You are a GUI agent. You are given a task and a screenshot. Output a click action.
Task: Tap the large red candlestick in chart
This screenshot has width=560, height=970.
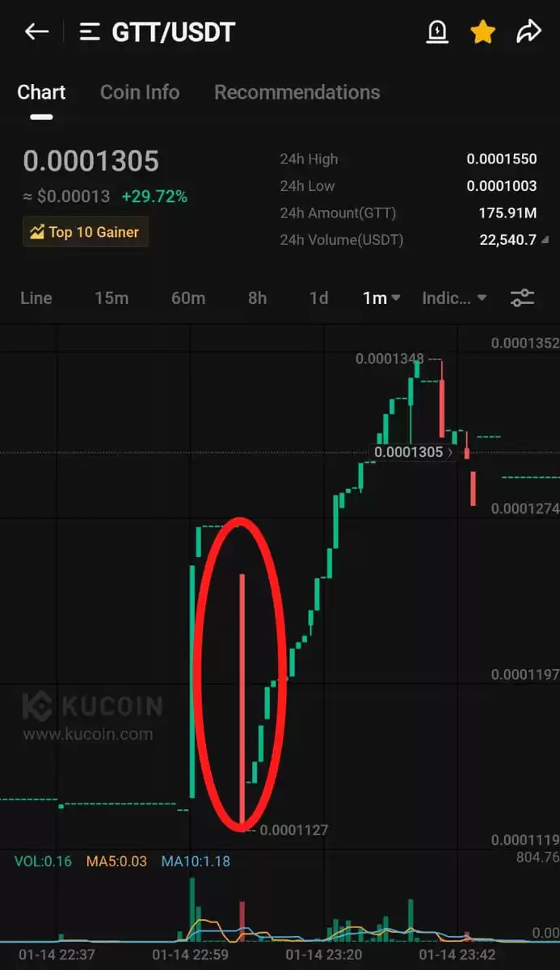242,699
